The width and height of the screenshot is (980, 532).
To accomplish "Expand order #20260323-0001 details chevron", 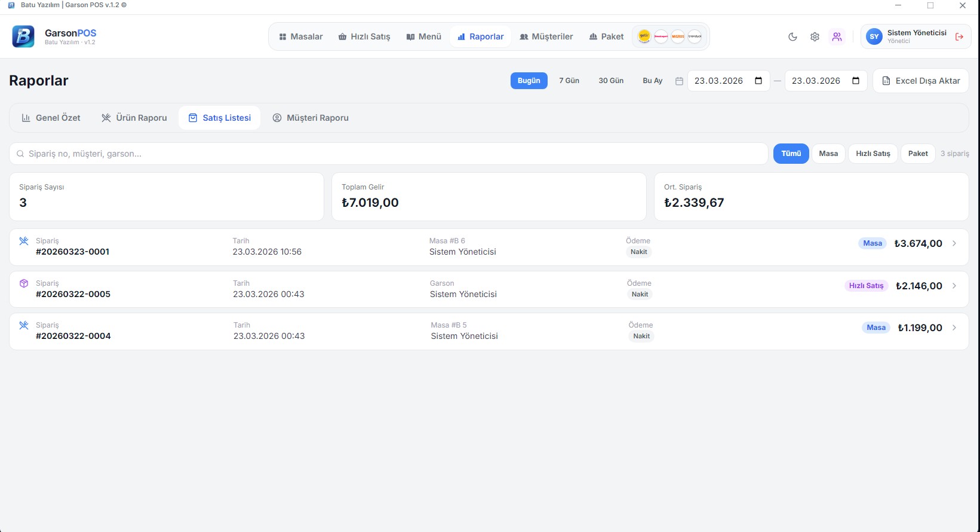I will [x=954, y=243].
